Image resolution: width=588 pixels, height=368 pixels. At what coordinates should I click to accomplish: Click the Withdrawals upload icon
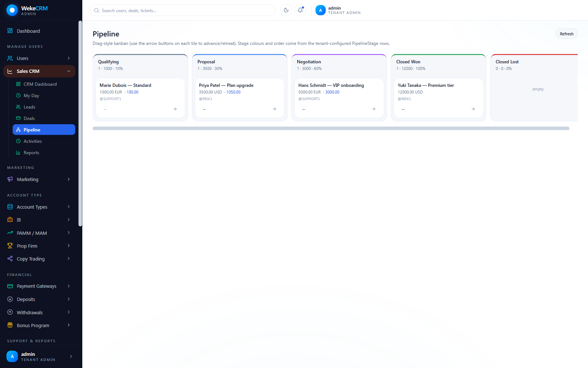(x=10, y=312)
